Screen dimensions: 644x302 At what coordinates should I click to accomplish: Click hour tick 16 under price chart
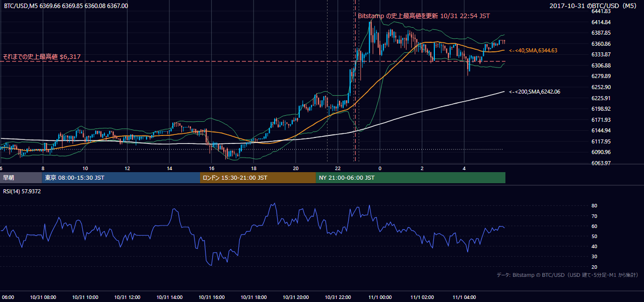coord(212,169)
